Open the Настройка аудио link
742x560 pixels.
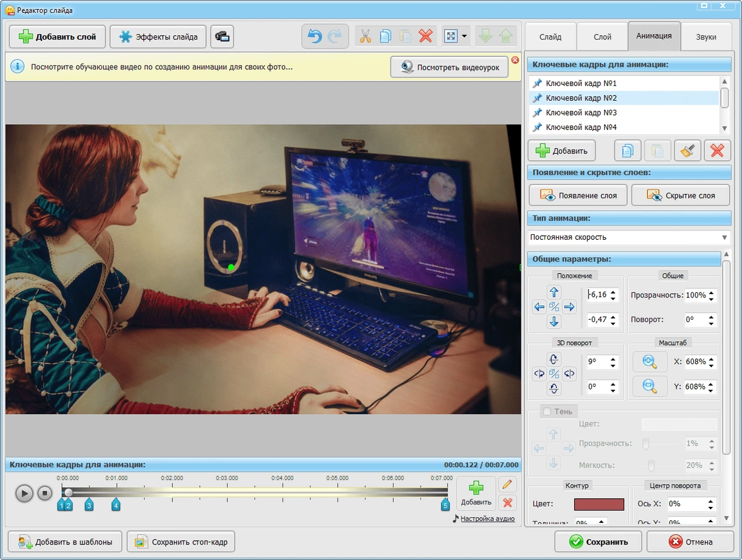click(487, 519)
